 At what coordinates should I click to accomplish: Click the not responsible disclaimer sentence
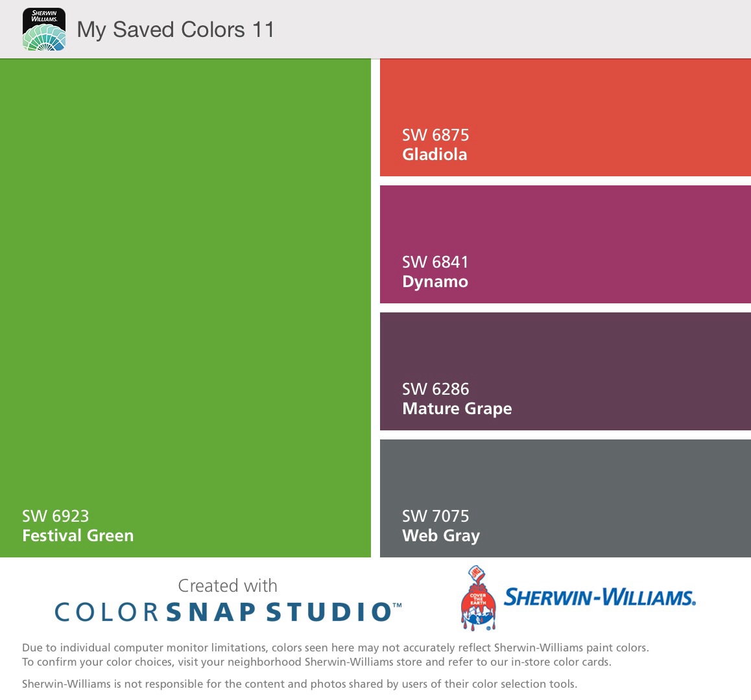[299, 684]
